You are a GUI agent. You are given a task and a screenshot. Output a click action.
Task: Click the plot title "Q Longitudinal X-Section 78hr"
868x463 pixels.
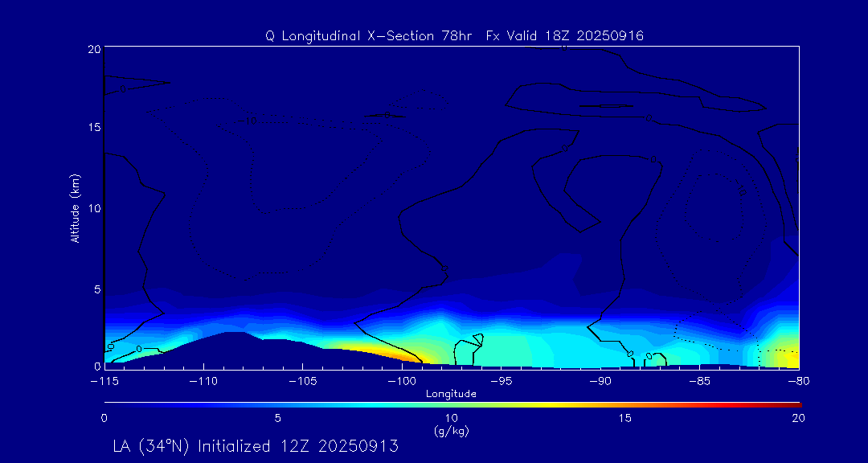tap(369, 36)
